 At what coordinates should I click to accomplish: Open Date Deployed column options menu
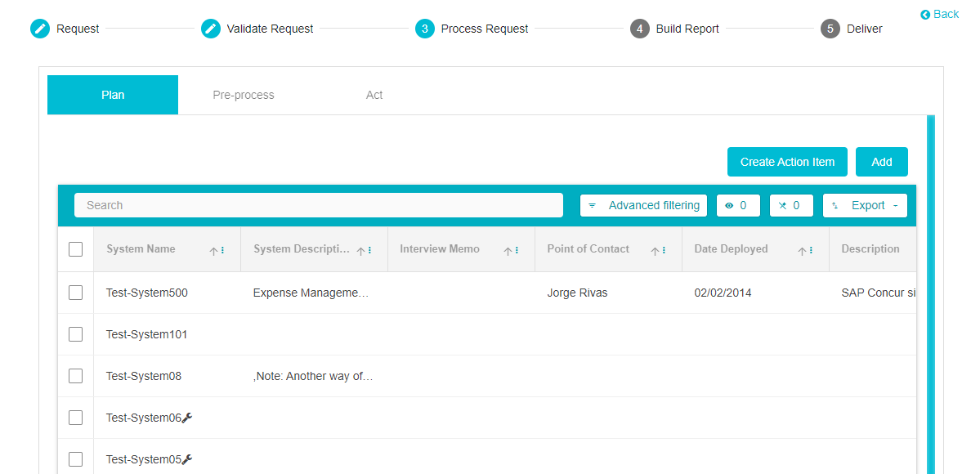pos(812,250)
